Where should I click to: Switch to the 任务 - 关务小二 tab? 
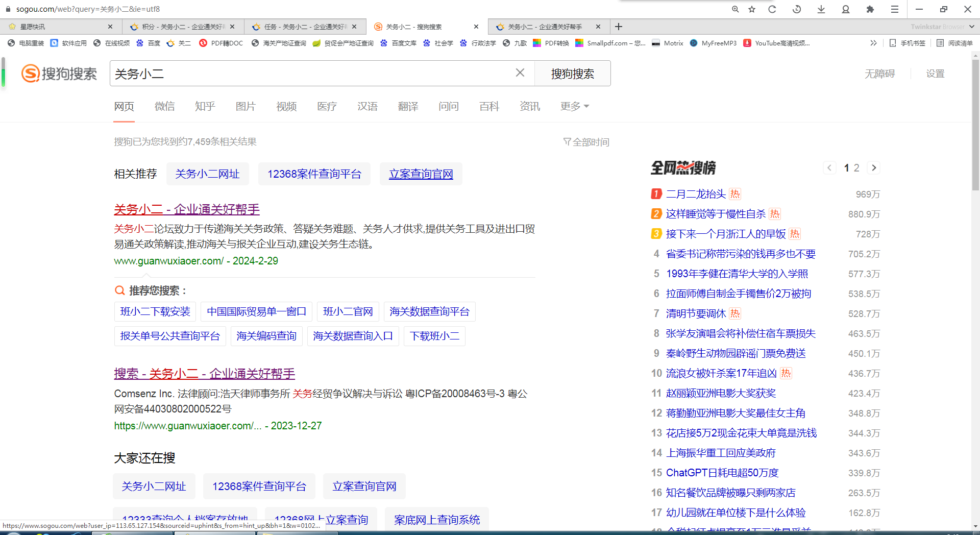coord(305,27)
